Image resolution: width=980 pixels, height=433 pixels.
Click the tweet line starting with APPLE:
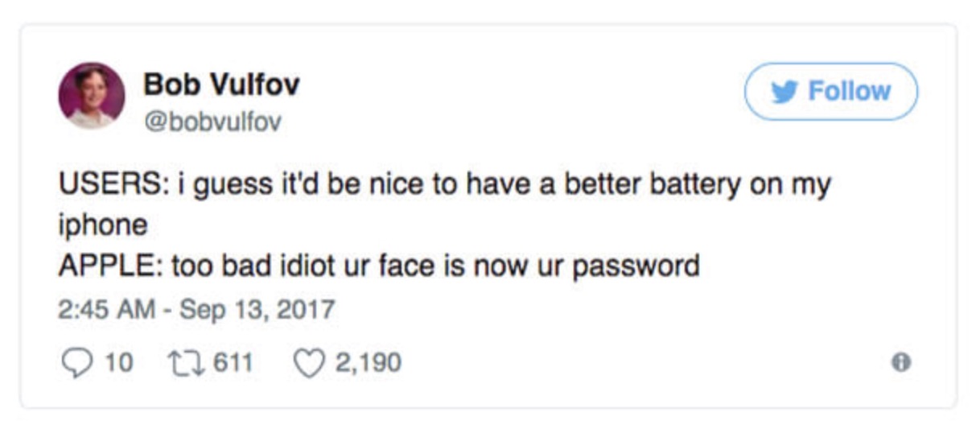(378, 265)
